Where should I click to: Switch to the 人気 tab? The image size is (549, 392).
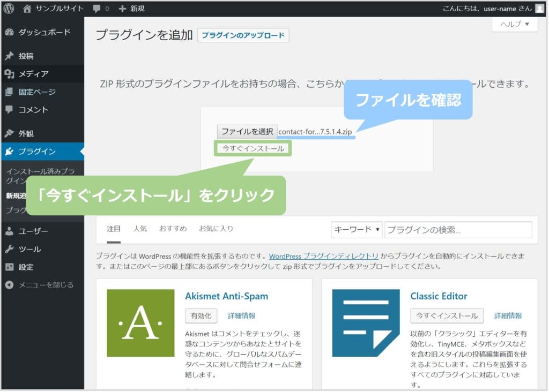coord(140,229)
